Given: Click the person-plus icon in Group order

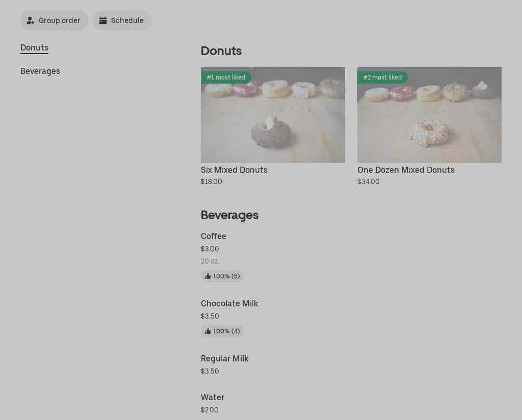Looking at the screenshot, I should coord(31,20).
